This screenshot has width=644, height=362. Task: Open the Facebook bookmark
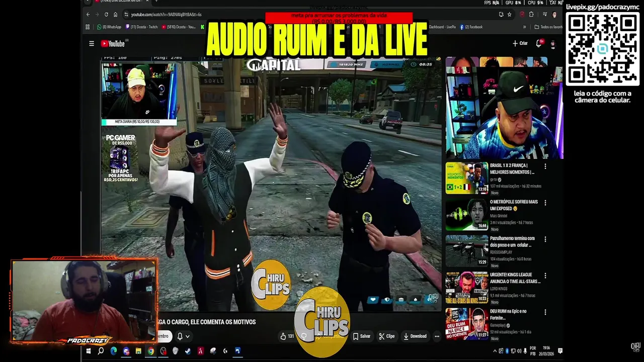(x=471, y=27)
